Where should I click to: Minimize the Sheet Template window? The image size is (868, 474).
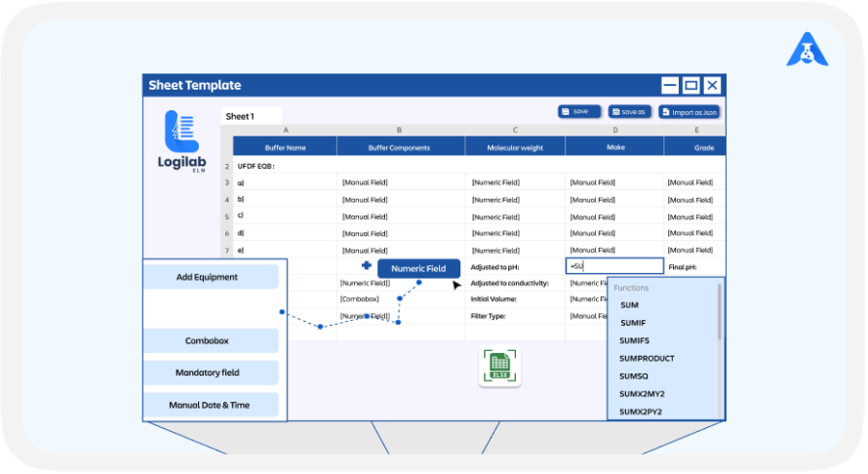[x=669, y=85]
